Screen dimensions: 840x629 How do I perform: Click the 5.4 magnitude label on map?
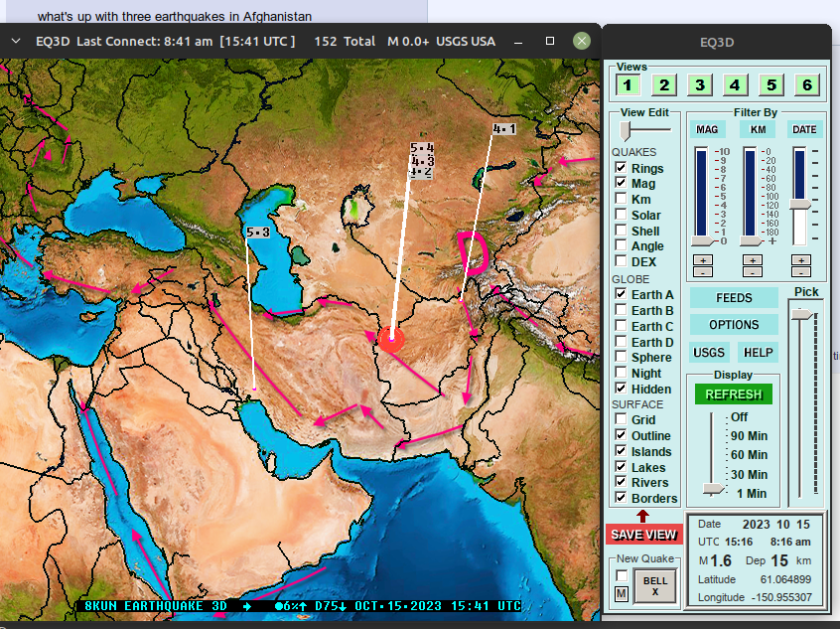(x=422, y=148)
